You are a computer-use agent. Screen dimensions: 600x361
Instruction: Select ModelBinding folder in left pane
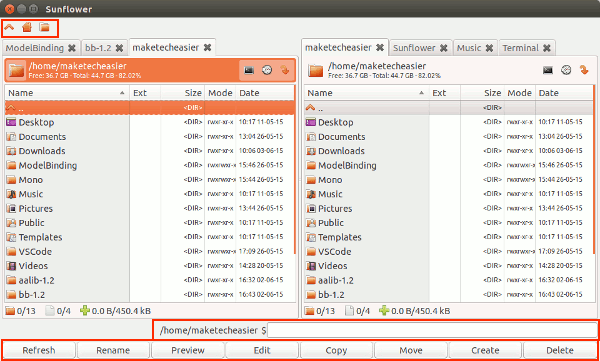tap(149, 165)
